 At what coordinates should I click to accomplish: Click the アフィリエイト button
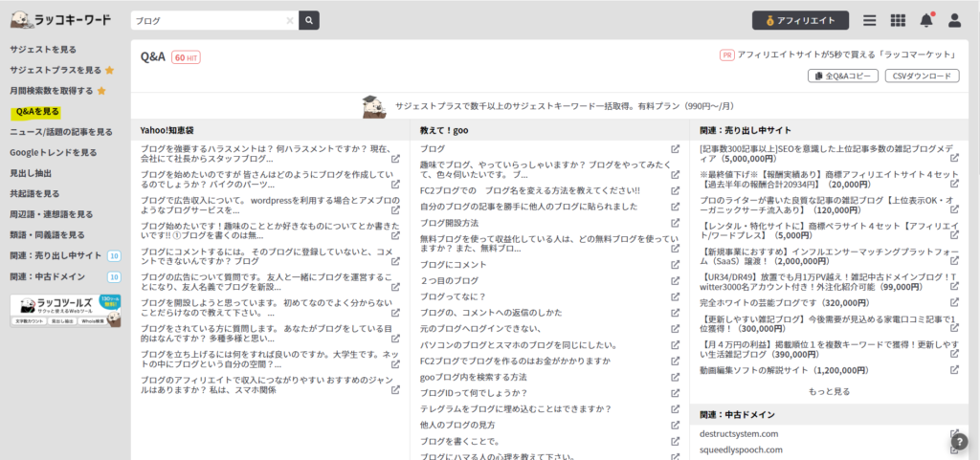(801, 20)
